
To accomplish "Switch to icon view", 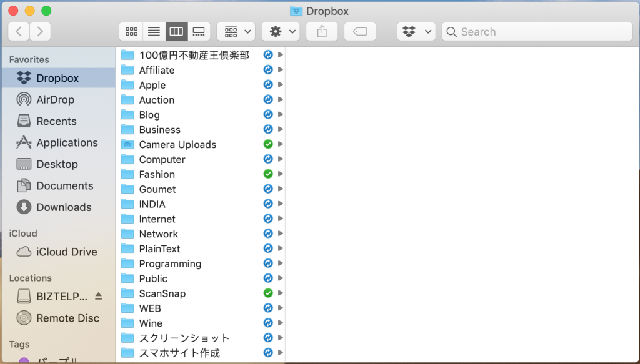I will (131, 31).
